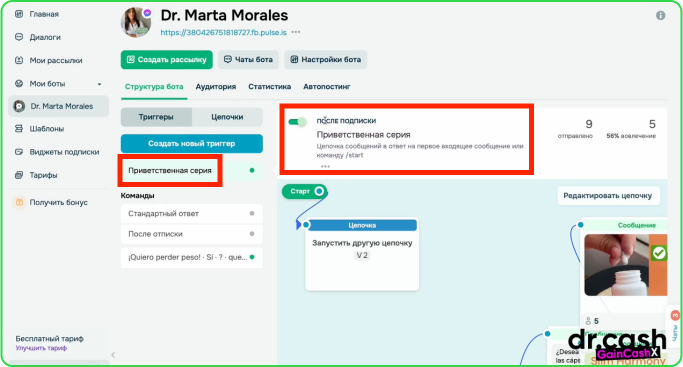The width and height of the screenshot is (683, 367).
Task: Click the 9 отправлено statistic
Action: tap(575, 129)
